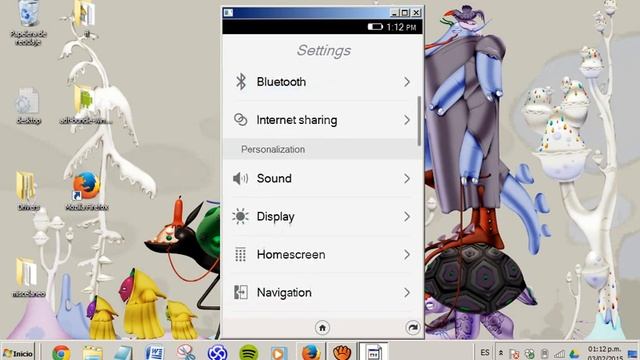Image resolution: width=640 pixels, height=360 pixels.
Task: Click the Sound speaker icon
Action: pyautogui.click(x=240, y=178)
